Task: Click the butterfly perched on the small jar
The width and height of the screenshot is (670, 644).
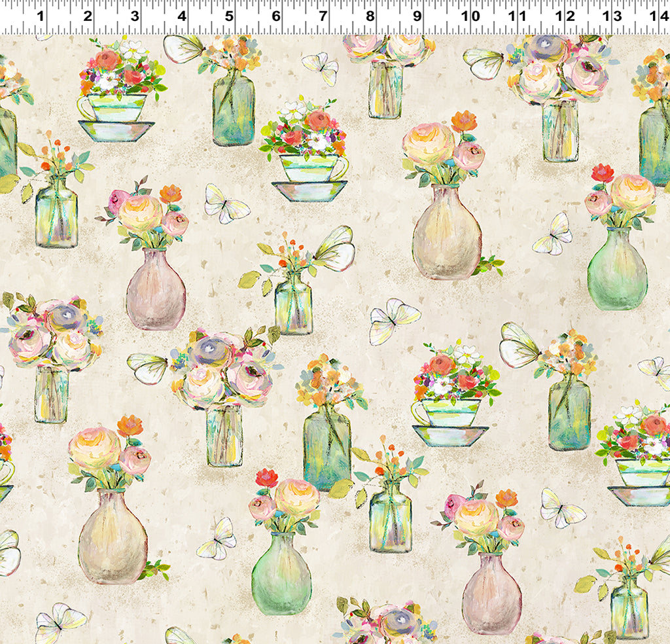Action: 335,249
